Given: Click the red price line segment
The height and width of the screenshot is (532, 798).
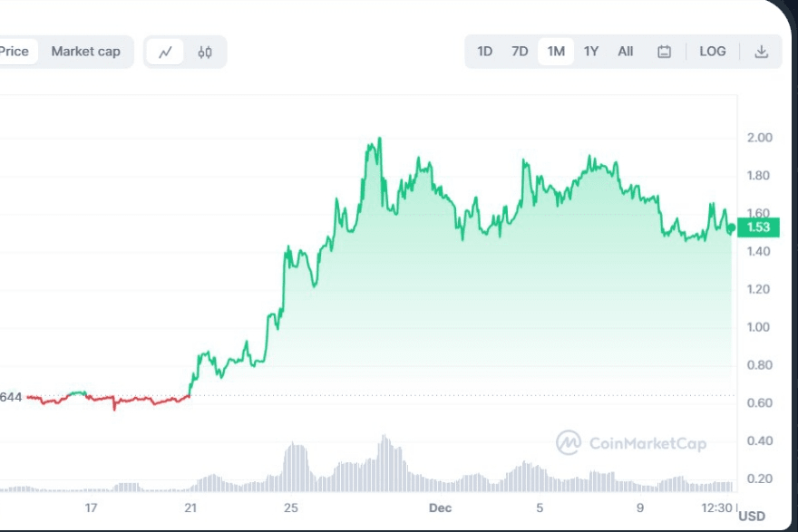Looking at the screenshot, I should (127, 399).
